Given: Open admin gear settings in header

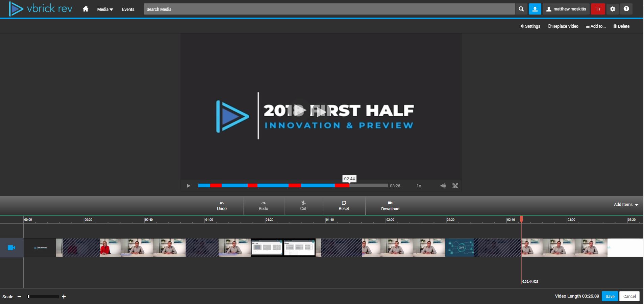Looking at the screenshot, I should [x=613, y=9].
